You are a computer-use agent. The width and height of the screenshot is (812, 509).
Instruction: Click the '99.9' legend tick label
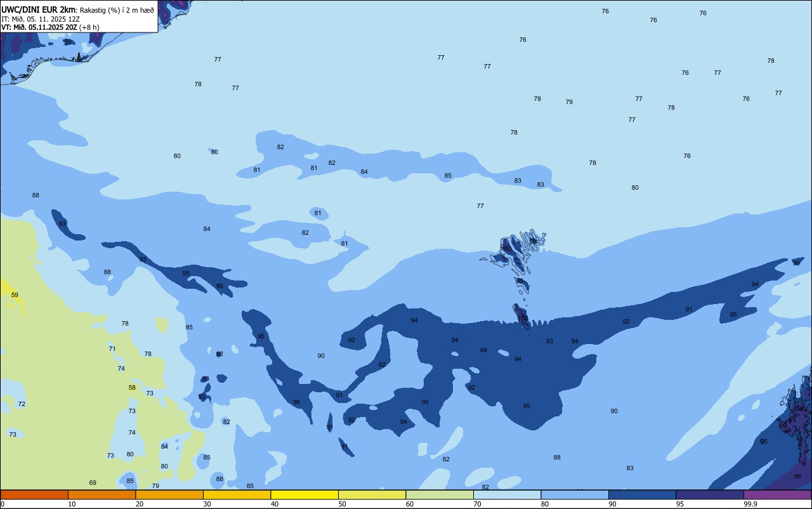[x=750, y=504]
